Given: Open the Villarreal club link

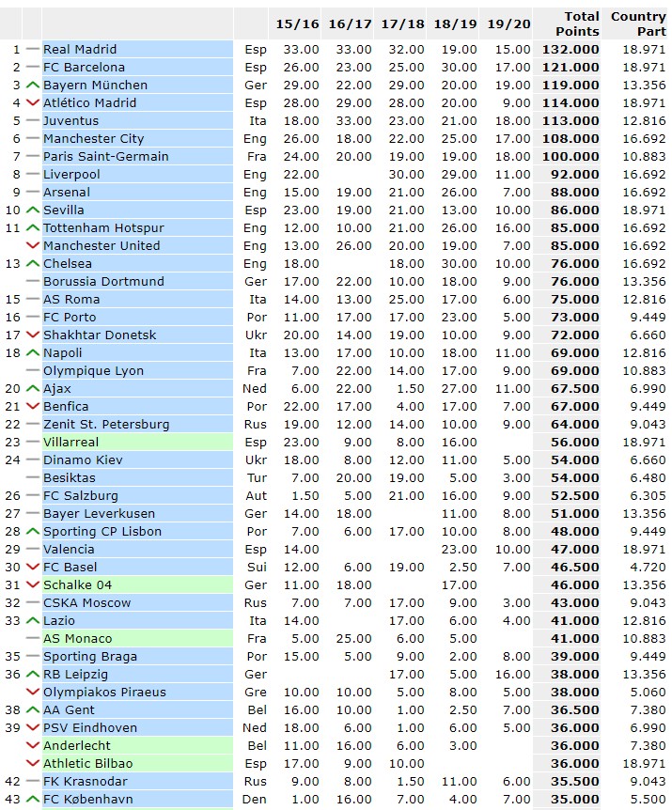Looking at the screenshot, I should tap(70, 443).
